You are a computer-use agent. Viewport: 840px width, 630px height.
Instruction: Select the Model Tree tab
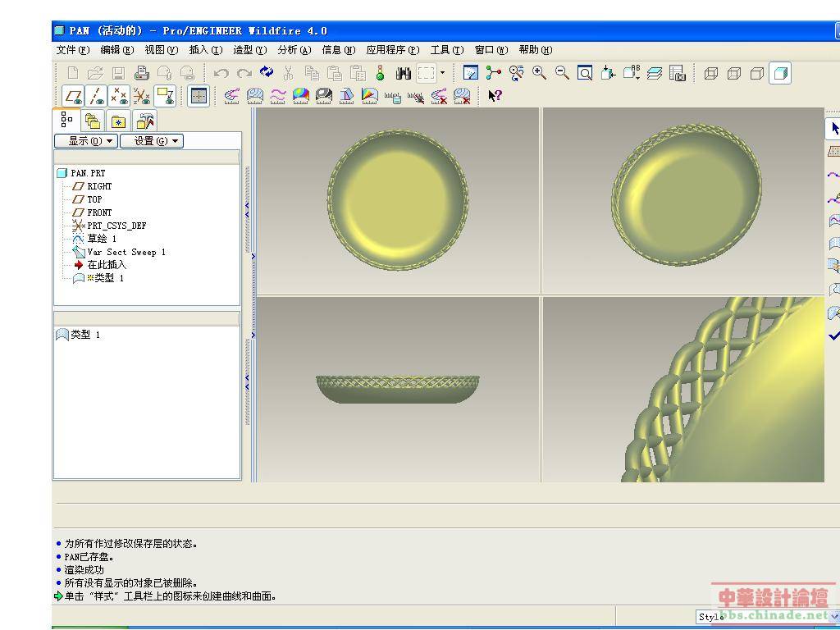click(x=66, y=120)
